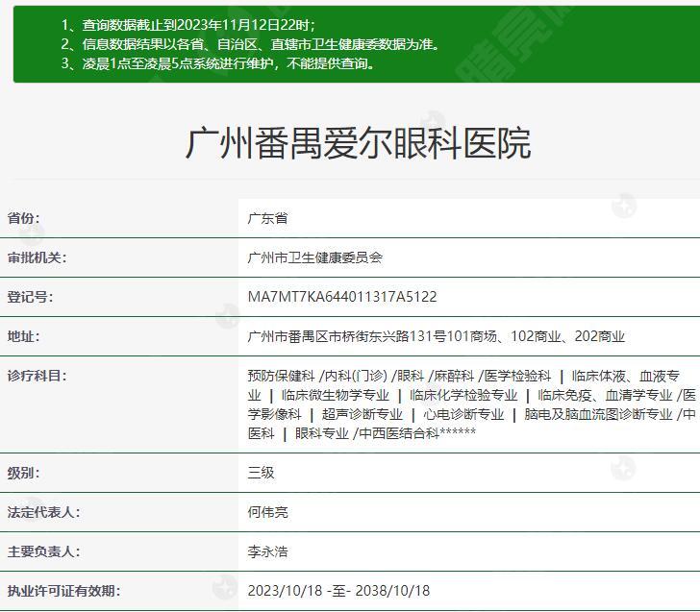Click the 执业许可证有效期 label
The width and height of the screenshot is (700, 612).
point(63,591)
